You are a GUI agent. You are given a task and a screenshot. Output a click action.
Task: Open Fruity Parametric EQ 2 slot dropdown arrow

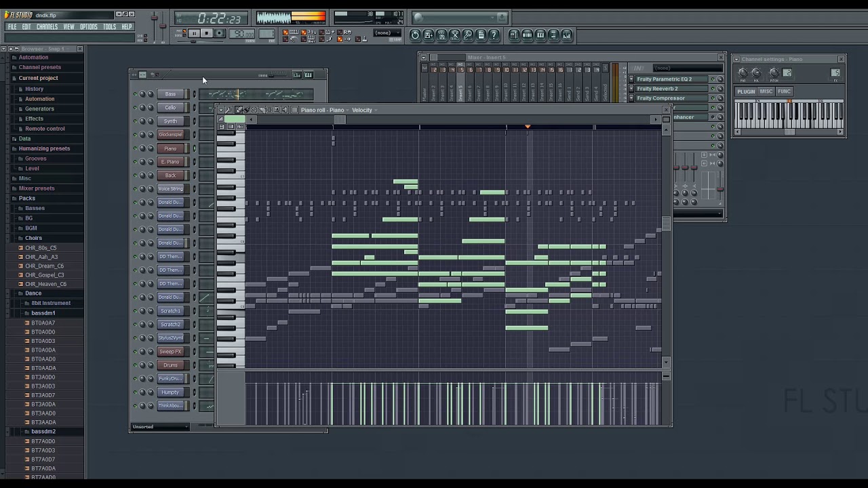631,79
